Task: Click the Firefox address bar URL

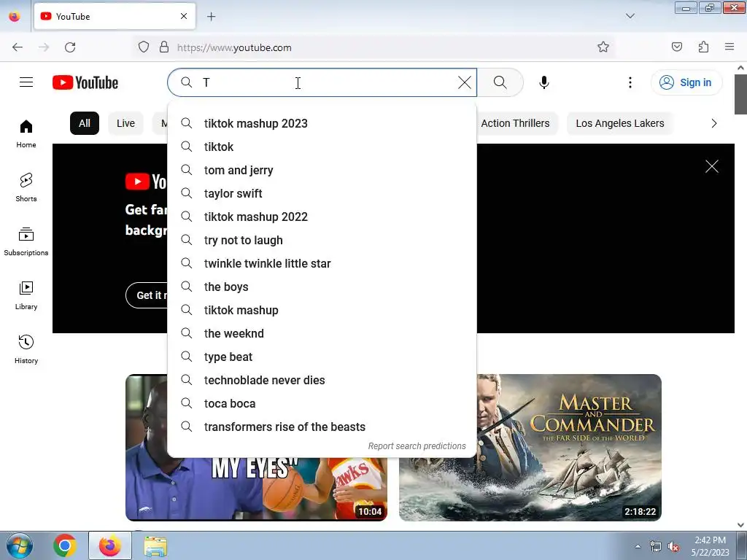Action: [234, 47]
